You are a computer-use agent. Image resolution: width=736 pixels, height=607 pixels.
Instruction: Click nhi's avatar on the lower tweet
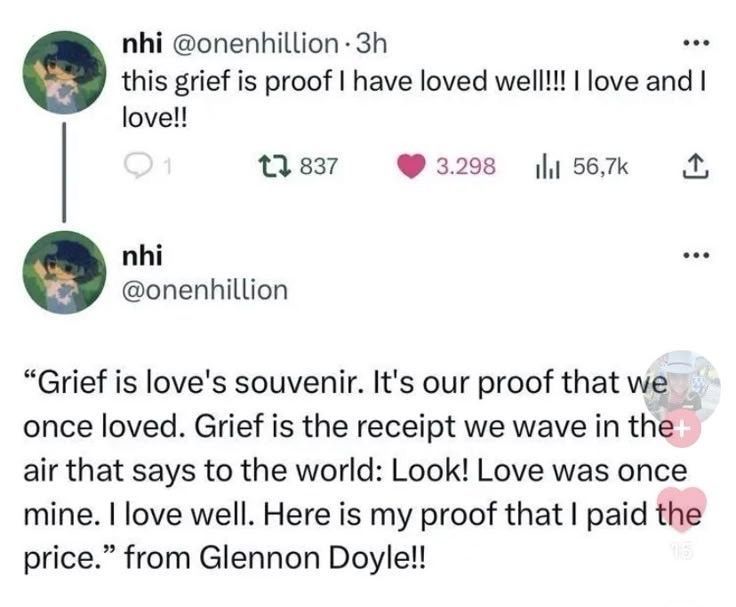pos(65,270)
